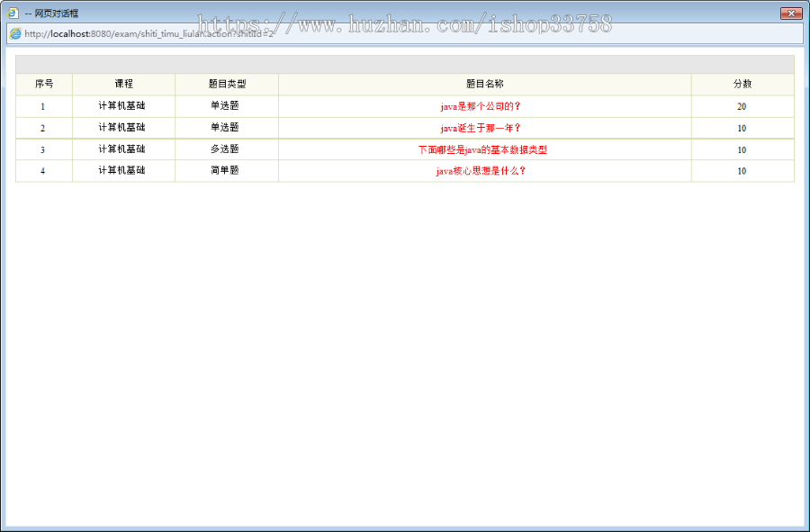Image resolution: width=810 pixels, height=532 pixels.
Task: Click the 题目名称 column header
Action: pos(484,83)
